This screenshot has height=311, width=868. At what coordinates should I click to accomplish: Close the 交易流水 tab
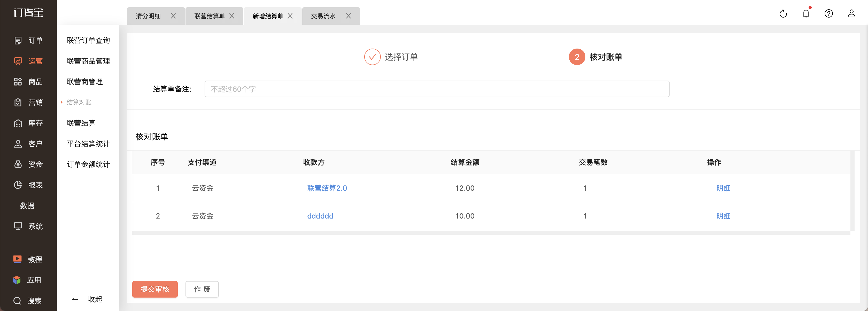(x=348, y=16)
